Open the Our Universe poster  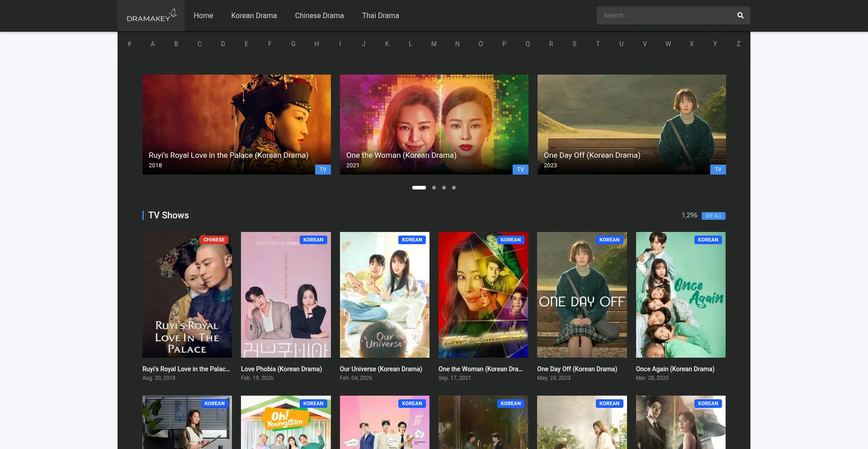[385, 295]
